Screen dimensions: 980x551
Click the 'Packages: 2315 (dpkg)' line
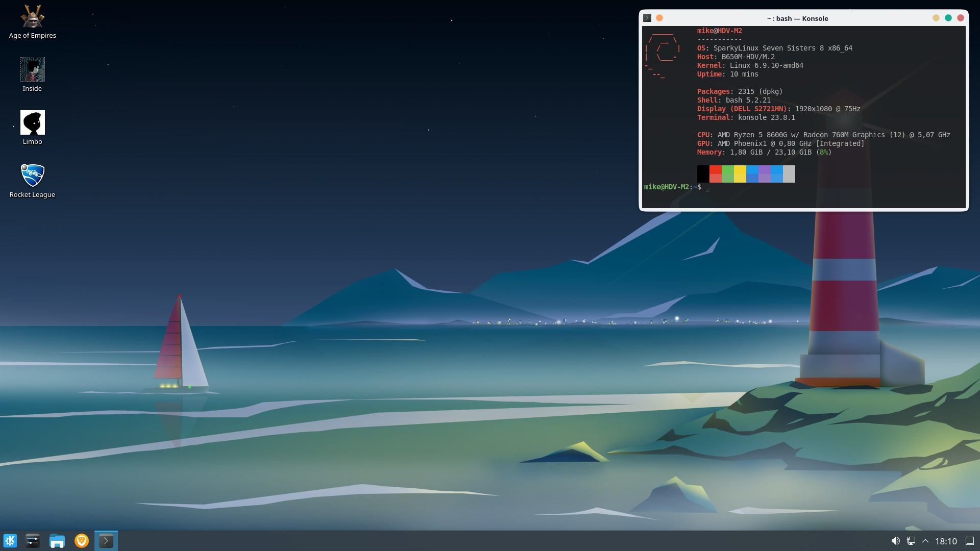[x=740, y=91]
